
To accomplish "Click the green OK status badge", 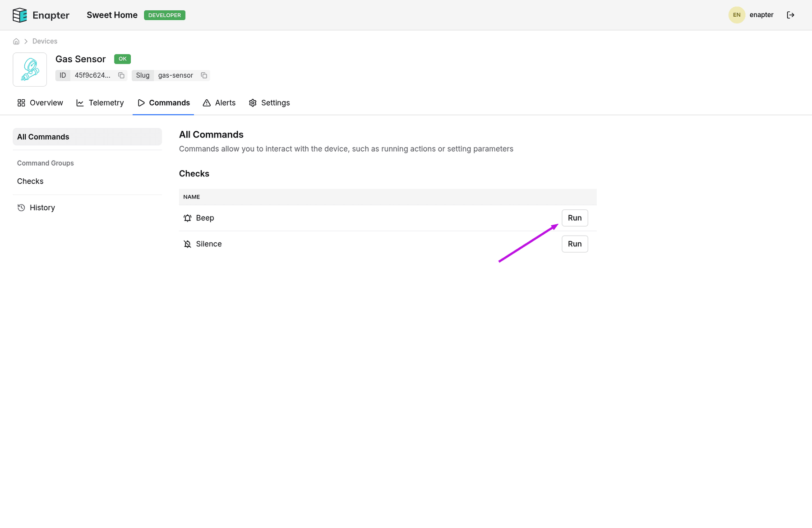I will point(122,59).
